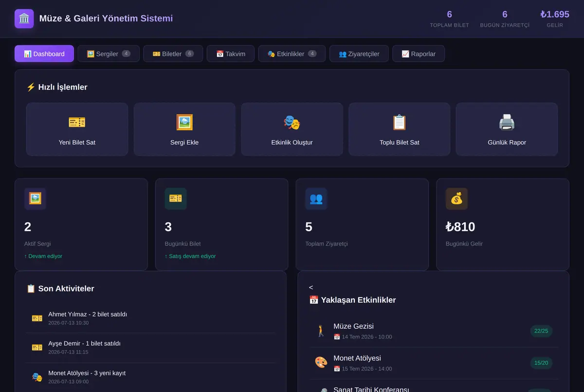
Task: Click the people icon above Toplam Ziyaretçi
Action: click(x=316, y=198)
